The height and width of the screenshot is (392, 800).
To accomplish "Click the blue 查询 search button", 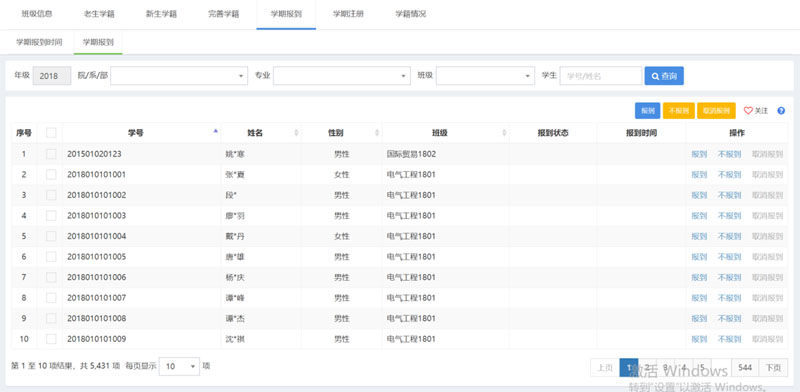I will point(664,76).
